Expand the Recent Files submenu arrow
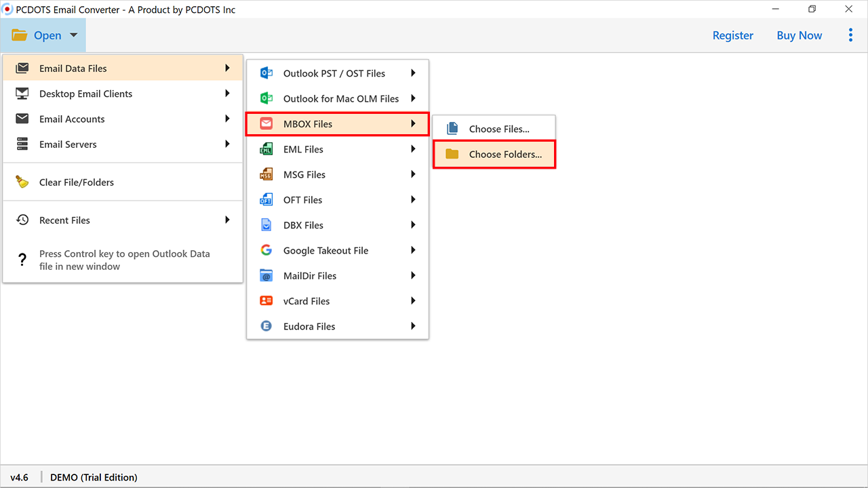The image size is (868, 488). coord(227,220)
